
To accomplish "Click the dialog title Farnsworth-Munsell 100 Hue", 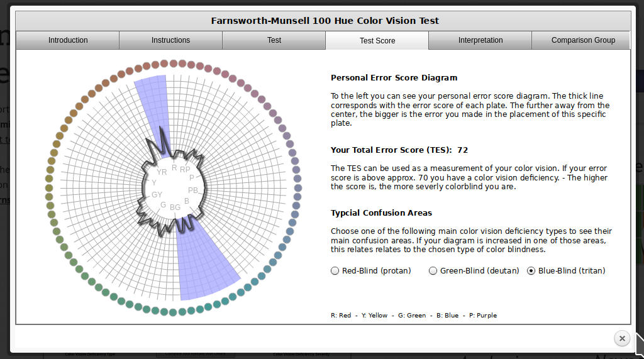I will click(x=325, y=21).
